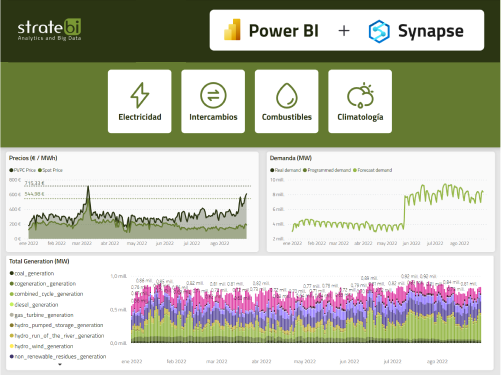Click the Power BI logo icon
This screenshot has height=375, width=501.
pyautogui.click(x=232, y=30)
